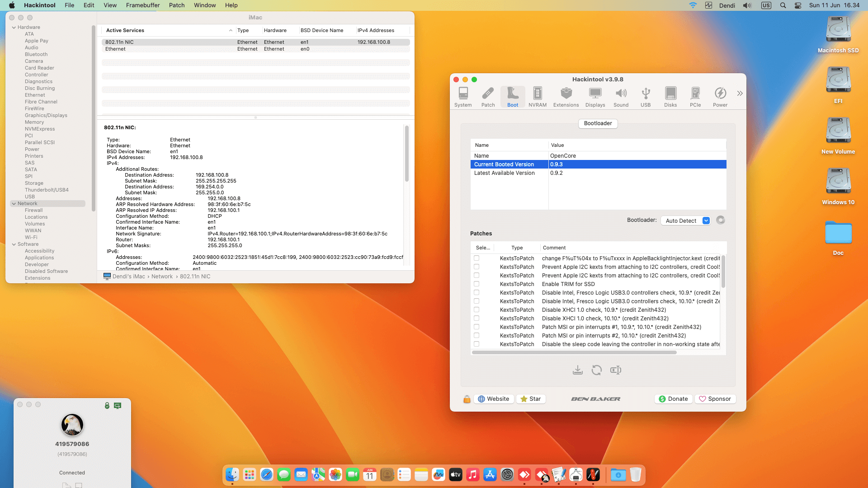Check the USB3.0 controllers check 10.9.* patch
Screen dimensions: 868x488
point(476,292)
